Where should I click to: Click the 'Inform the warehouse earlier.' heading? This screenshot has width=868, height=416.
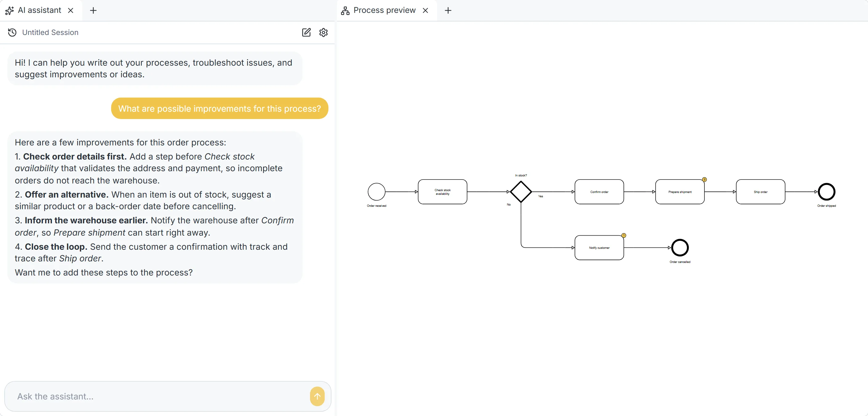(86, 220)
